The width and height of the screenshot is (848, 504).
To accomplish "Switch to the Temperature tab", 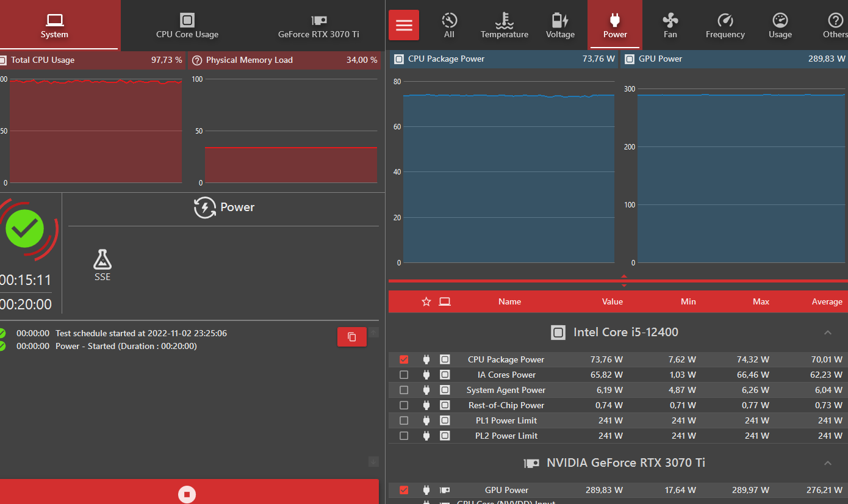I will [505, 25].
